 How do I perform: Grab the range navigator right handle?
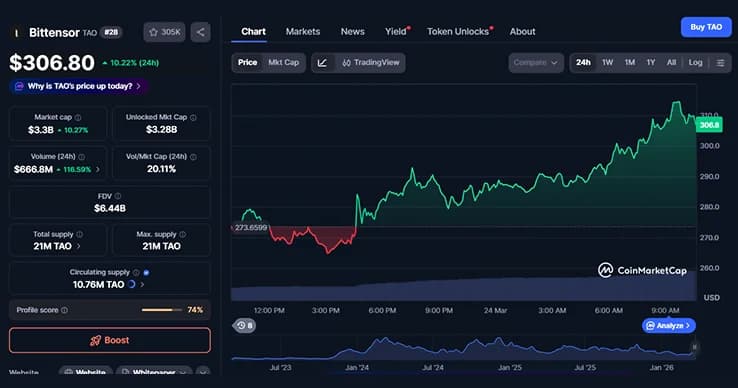[x=694, y=348]
